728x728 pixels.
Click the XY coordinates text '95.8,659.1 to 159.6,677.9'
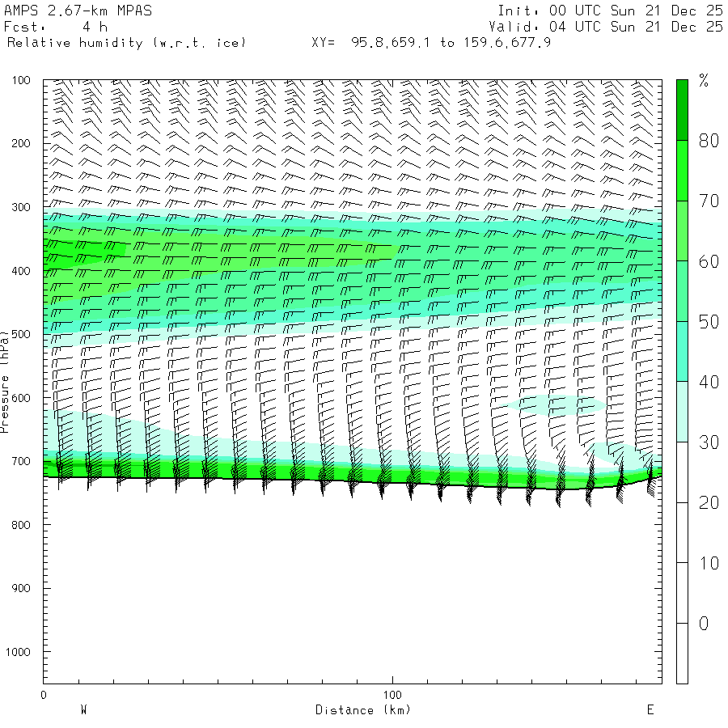pyautogui.click(x=451, y=43)
